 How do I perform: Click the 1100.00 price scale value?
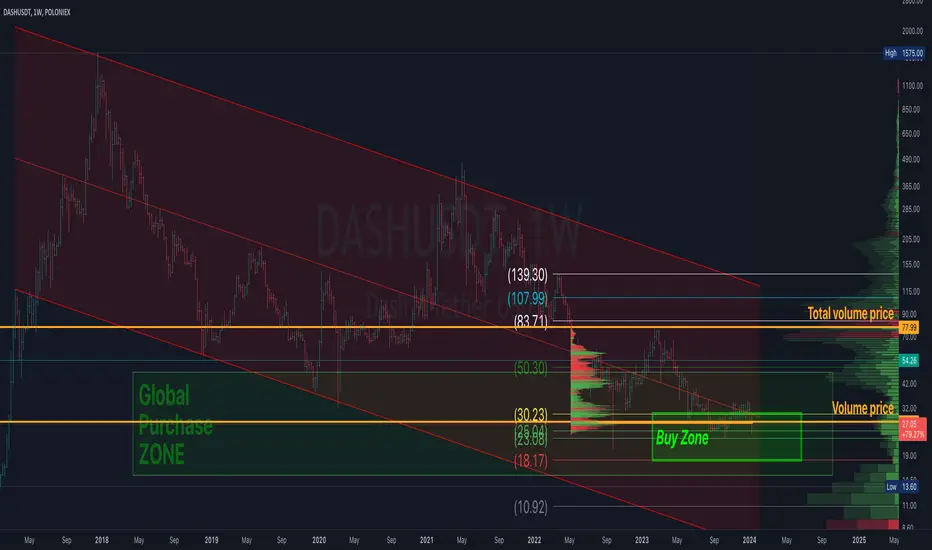pyautogui.click(x=912, y=86)
